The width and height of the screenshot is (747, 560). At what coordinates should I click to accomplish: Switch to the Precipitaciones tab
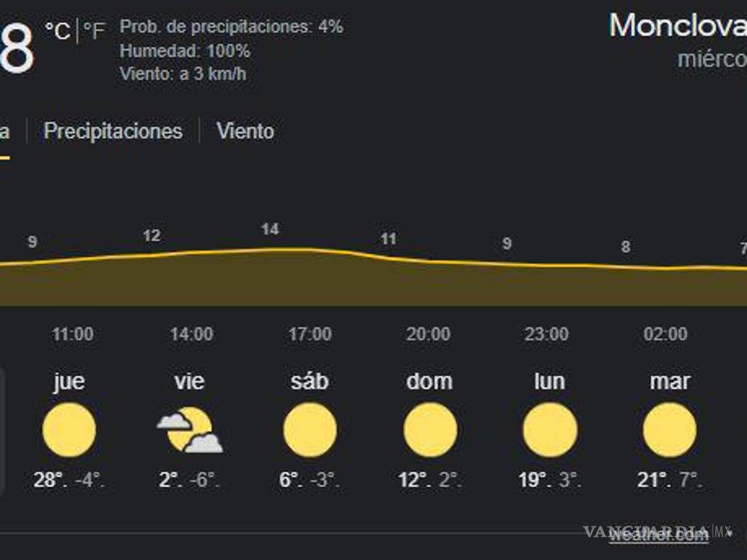coord(112,131)
